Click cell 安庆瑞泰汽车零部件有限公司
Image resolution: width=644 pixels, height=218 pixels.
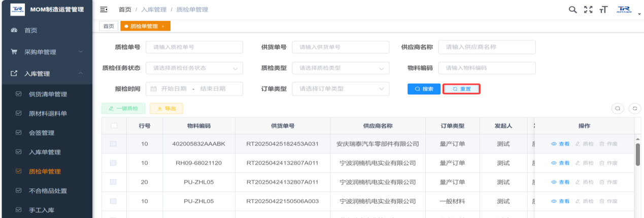tap(378, 144)
